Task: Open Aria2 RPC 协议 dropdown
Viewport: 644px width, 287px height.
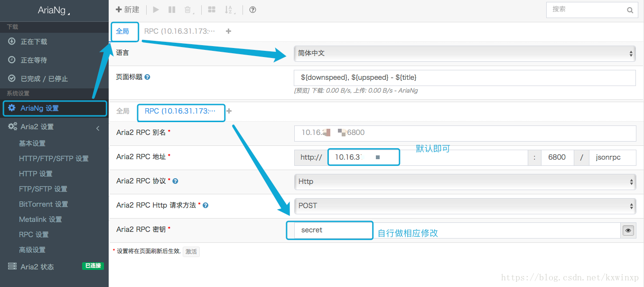Action: click(465, 182)
